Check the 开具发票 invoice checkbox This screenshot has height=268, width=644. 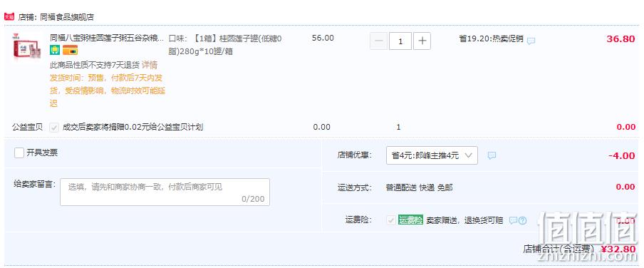(x=19, y=153)
